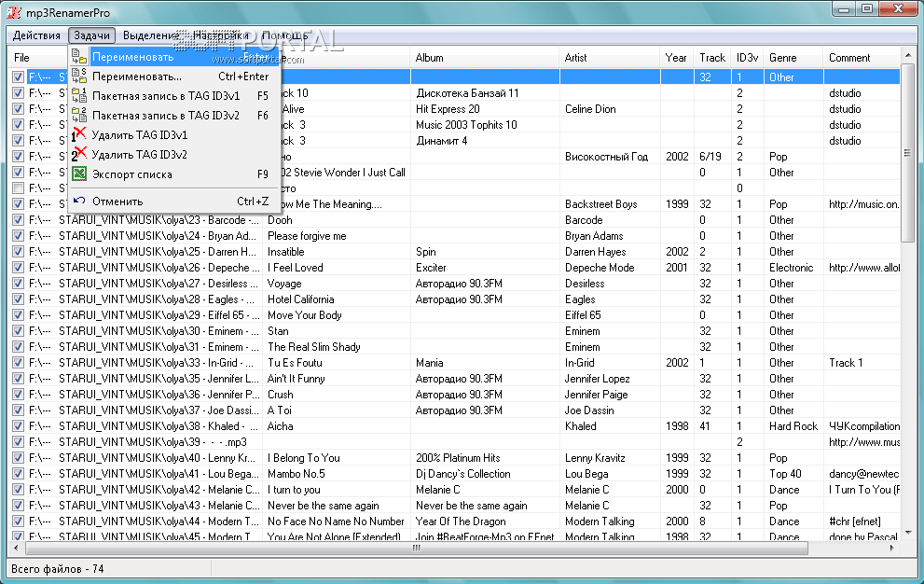
Task: Click the ID3v2 batch write icon
Action: click(x=79, y=115)
